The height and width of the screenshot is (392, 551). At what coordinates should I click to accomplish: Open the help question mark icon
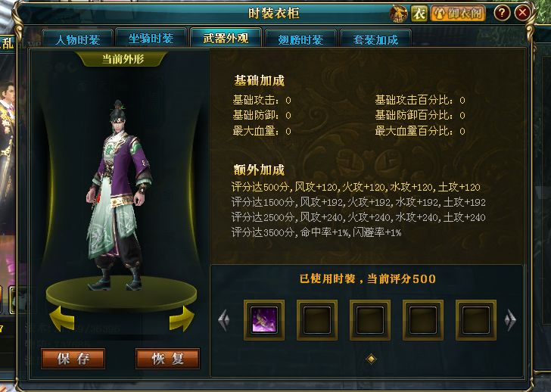pyautogui.click(x=502, y=14)
